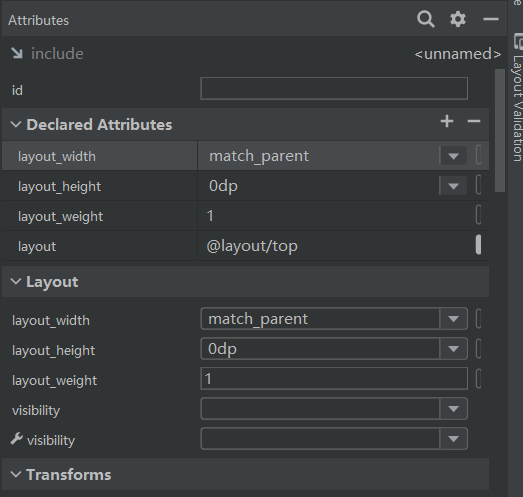The height and width of the screenshot is (497, 523).
Task: Open the Layout Validation side tab
Action: [x=517, y=97]
